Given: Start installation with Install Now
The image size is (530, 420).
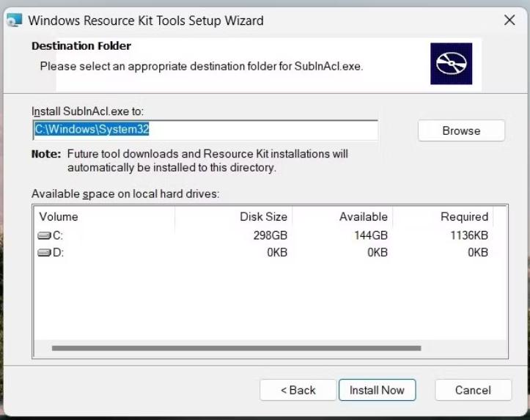Looking at the screenshot, I should click(377, 390).
